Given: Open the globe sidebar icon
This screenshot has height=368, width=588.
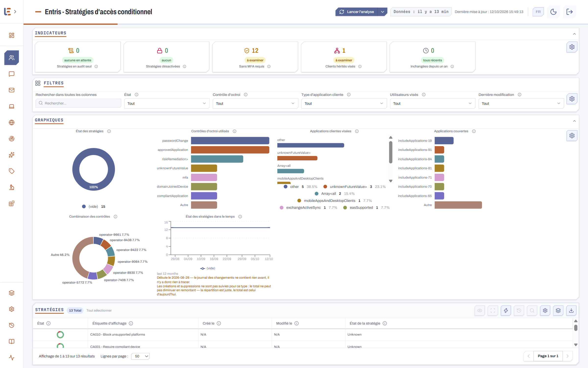Looking at the screenshot, I should pos(12,122).
